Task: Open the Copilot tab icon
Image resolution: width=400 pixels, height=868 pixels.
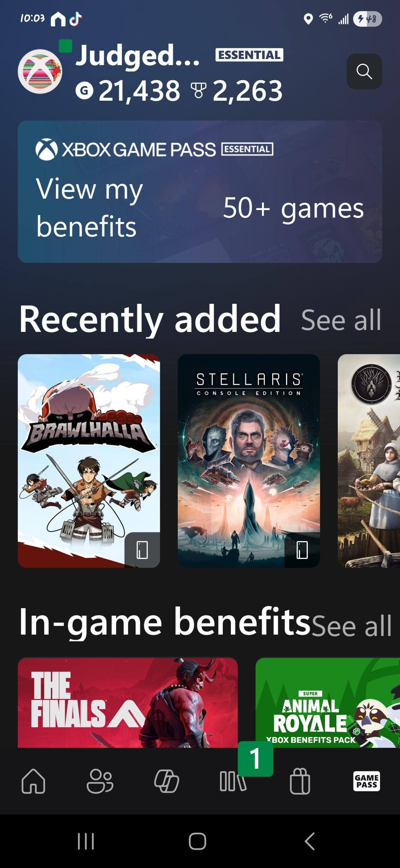Action: coord(167,781)
